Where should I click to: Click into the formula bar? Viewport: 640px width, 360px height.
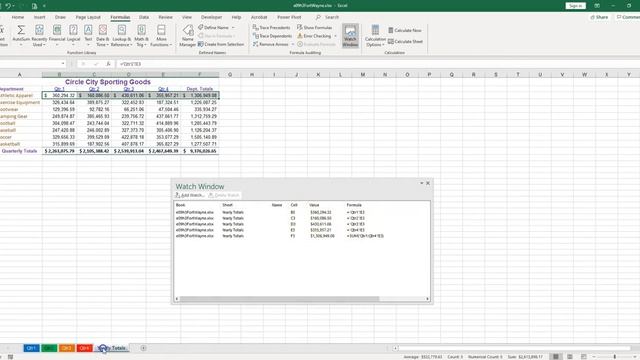(x=378, y=64)
